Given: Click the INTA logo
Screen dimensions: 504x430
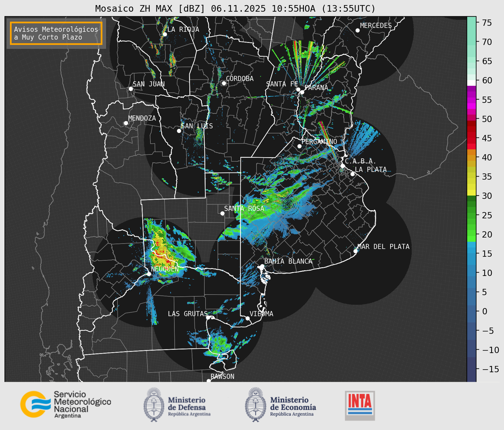Looking at the screenshot, I should point(360,405).
